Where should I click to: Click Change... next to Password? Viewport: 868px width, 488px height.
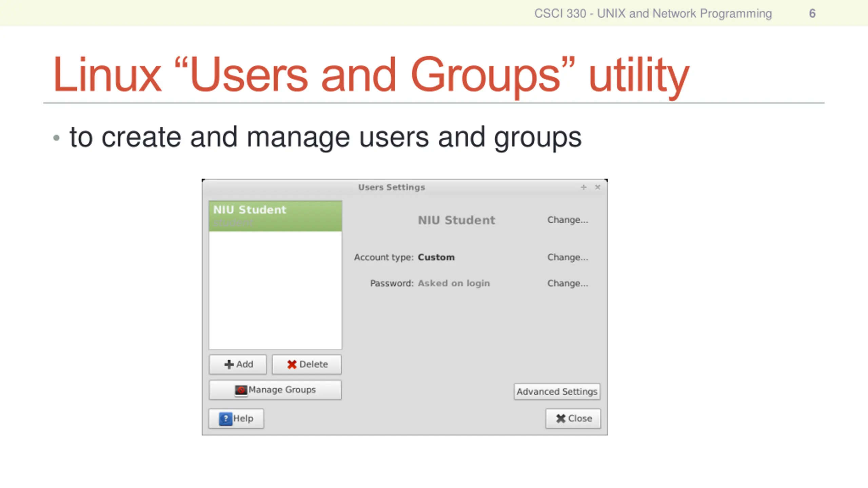568,283
